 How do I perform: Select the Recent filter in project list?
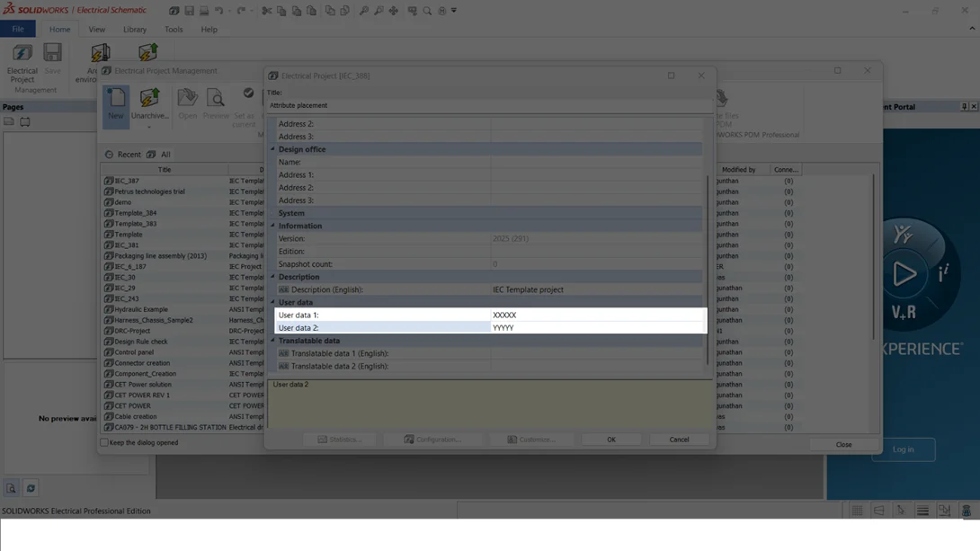(x=122, y=155)
